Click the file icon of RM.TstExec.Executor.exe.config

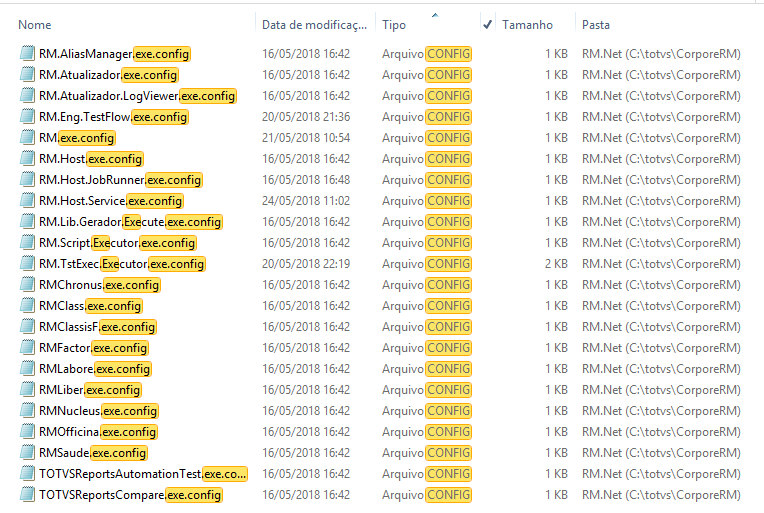click(x=27, y=263)
